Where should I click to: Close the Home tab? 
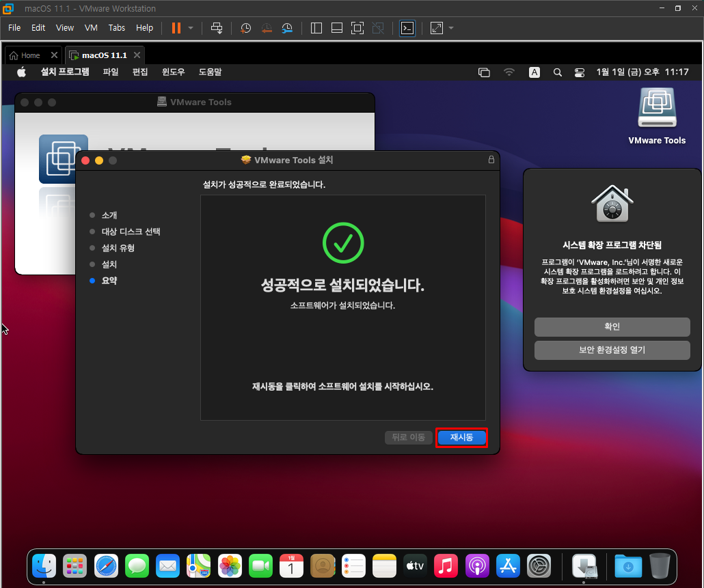(54, 55)
